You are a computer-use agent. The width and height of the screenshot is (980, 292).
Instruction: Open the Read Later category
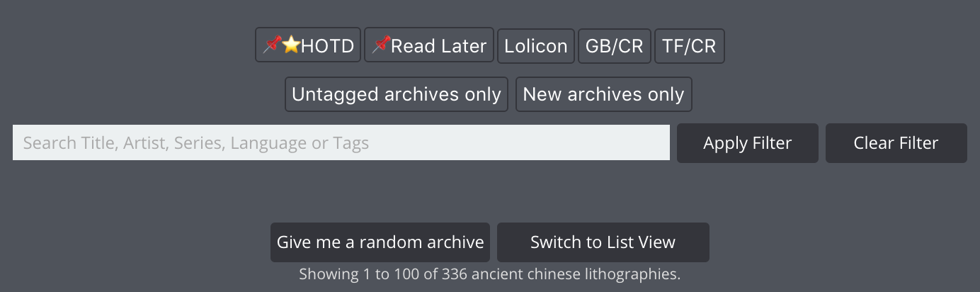pyautogui.click(x=429, y=45)
